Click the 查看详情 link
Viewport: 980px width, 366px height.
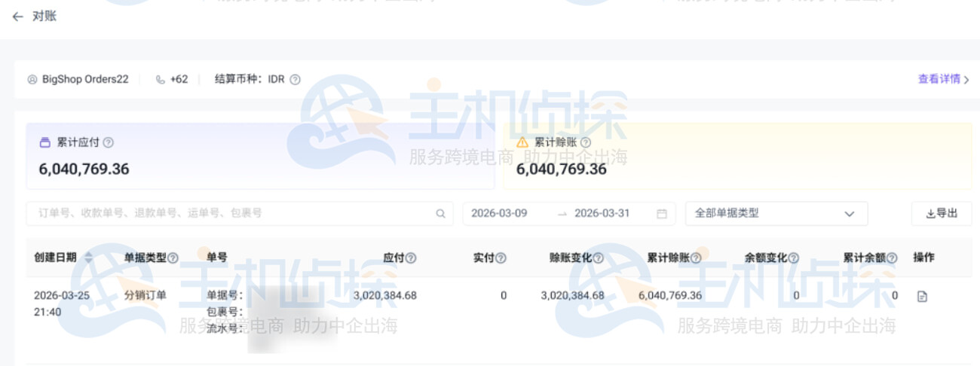943,79
